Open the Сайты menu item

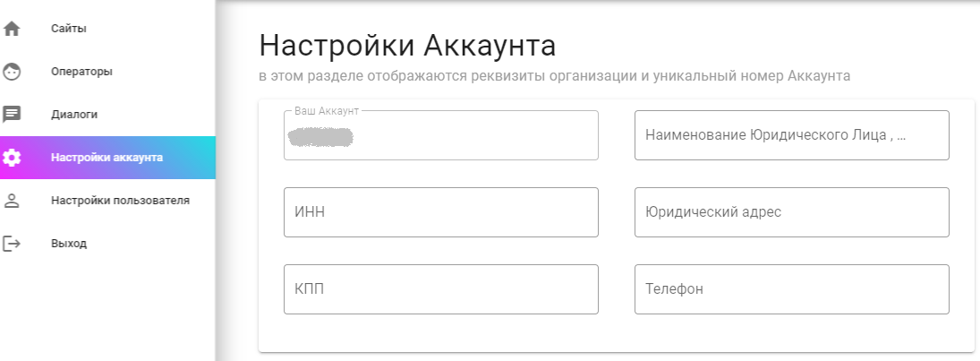(x=69, y=29)
